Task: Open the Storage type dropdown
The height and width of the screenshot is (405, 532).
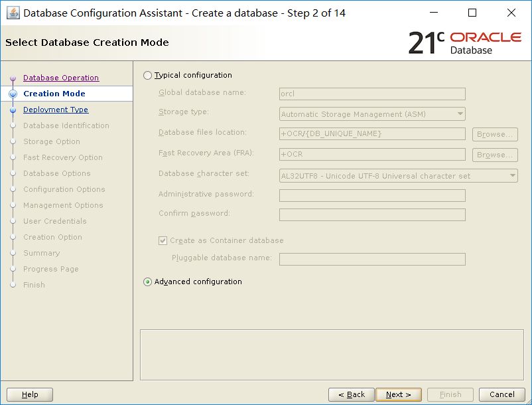Action: [x=372, y=114]
